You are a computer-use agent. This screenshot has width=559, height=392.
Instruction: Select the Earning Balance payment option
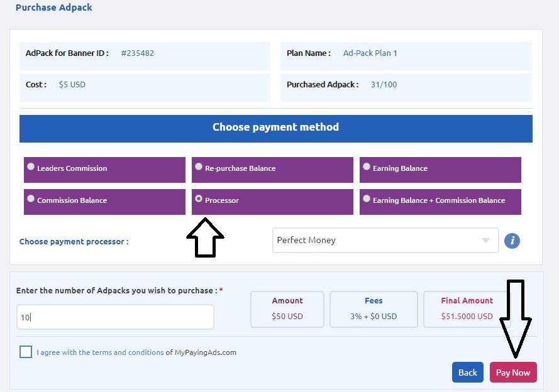pos(367,165)
